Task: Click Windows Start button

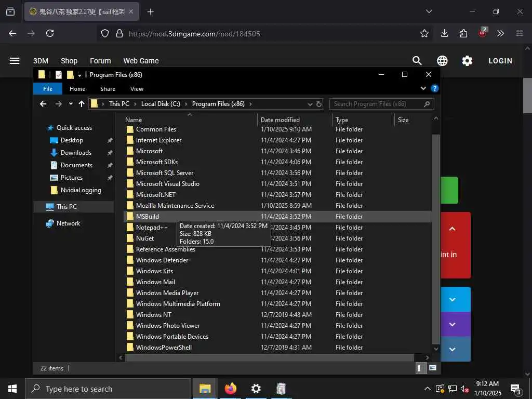Action: (x=12, y=389)
